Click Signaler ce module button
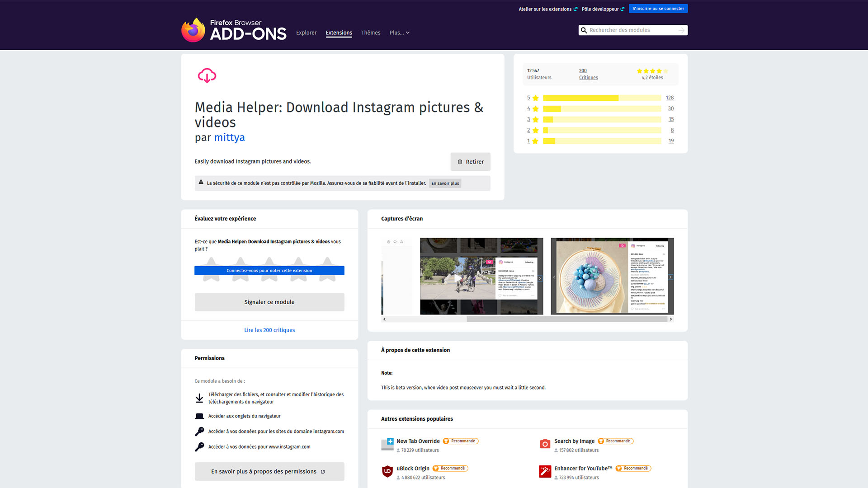Viewport: 868px width, 488px height. [269, 302]
